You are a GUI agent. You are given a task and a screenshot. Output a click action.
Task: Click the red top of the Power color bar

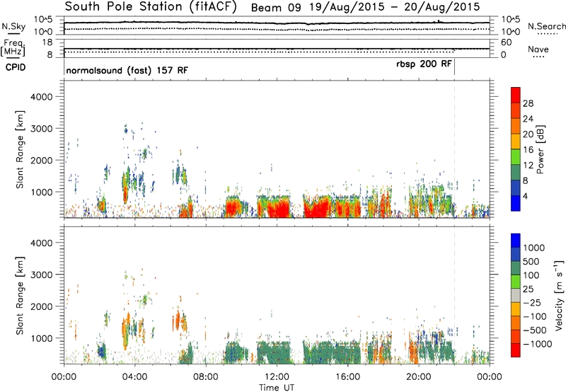(516, 95)
